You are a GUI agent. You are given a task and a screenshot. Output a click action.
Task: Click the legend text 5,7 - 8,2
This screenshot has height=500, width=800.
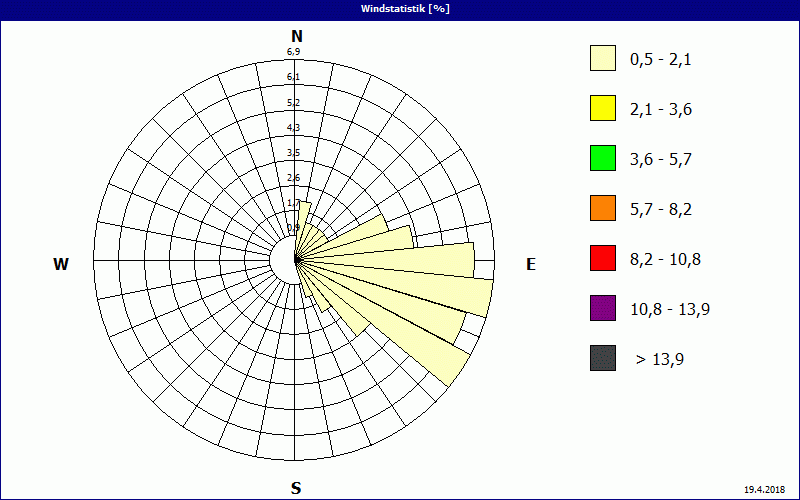[x=661, y=210]
